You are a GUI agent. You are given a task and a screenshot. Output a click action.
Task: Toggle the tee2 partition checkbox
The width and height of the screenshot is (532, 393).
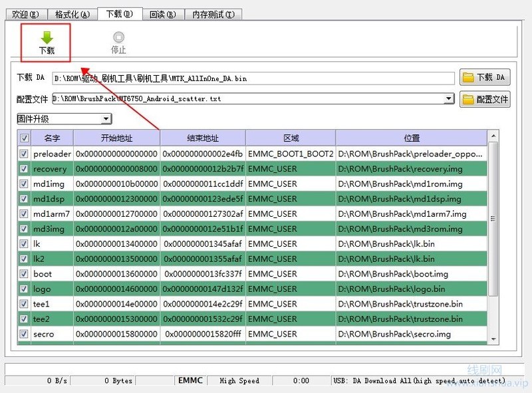[24, 319]
